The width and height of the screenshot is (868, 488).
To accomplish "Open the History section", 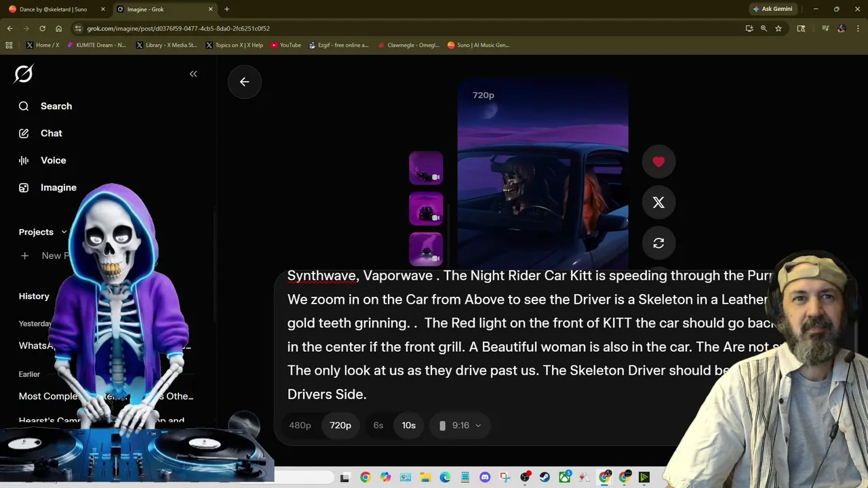I will click(x=34, y=296).
